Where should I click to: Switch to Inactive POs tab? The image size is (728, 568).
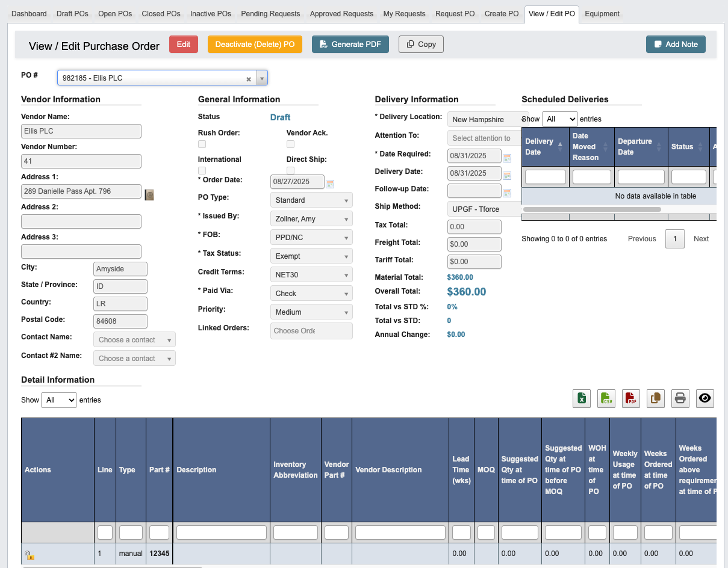pyautogui.click(x=211, y=14)
